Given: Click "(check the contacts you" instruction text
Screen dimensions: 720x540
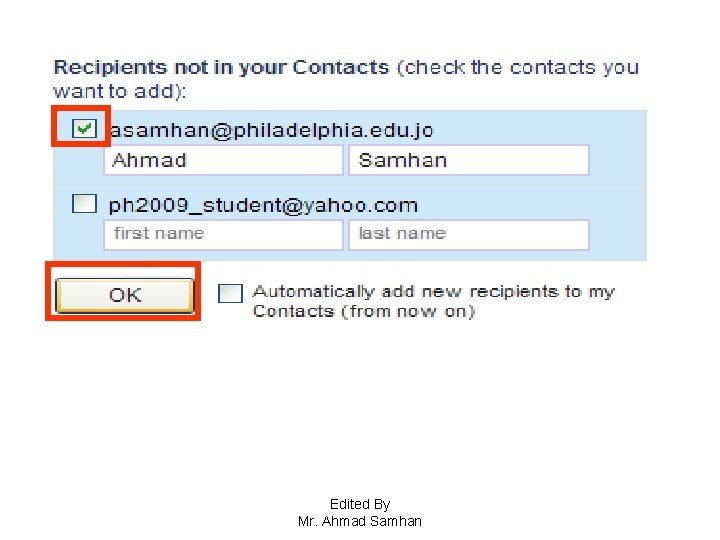Looking at the screenshot, I should click(517, 68).
